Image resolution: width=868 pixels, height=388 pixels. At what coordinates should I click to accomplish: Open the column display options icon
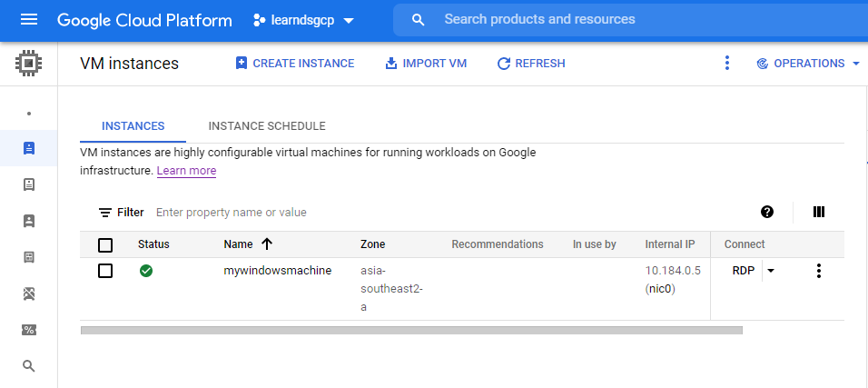point(819,212)
